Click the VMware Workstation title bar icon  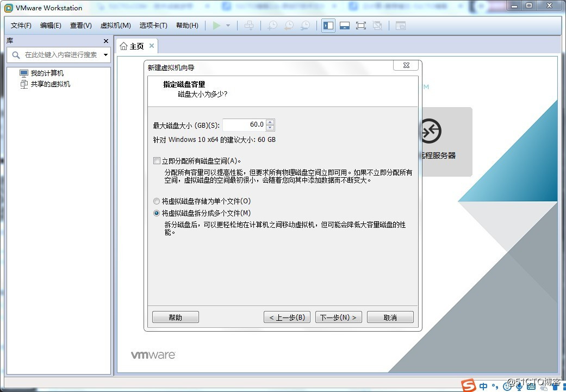(8, 8)
